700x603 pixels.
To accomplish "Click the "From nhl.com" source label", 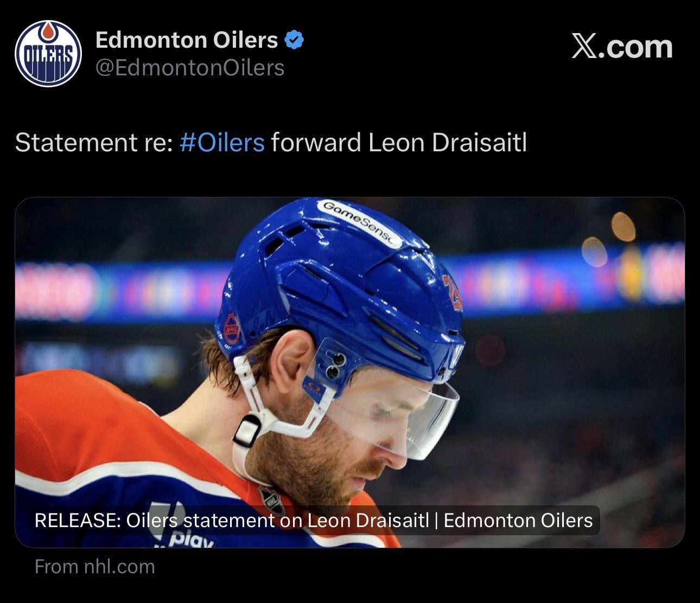I will (94, 567).
